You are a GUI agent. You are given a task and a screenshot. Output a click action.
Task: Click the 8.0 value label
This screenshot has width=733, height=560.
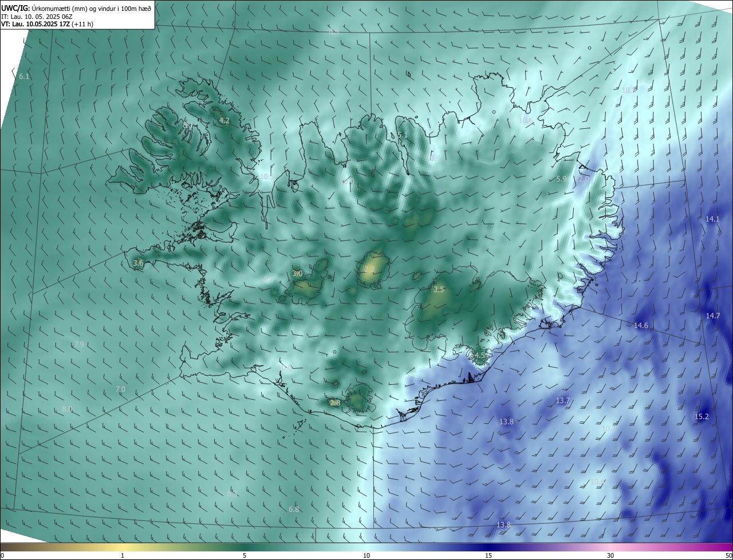67,409
